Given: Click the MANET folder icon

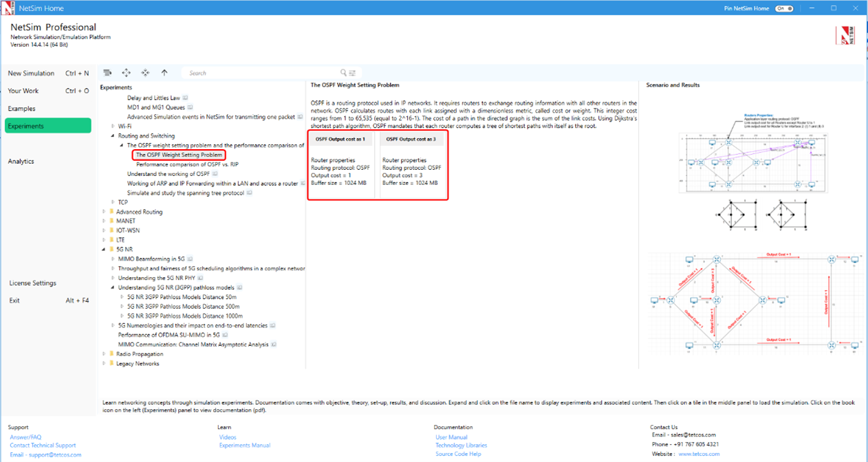Looking at the screenshot, I should pyautogui.click(x=111, y=221).
